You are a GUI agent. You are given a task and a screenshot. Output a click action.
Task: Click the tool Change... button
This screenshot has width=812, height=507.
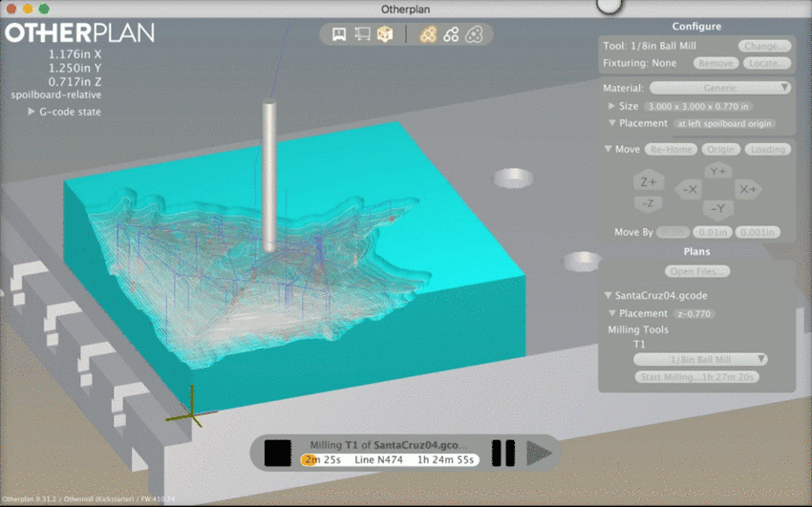coord(764,46)
